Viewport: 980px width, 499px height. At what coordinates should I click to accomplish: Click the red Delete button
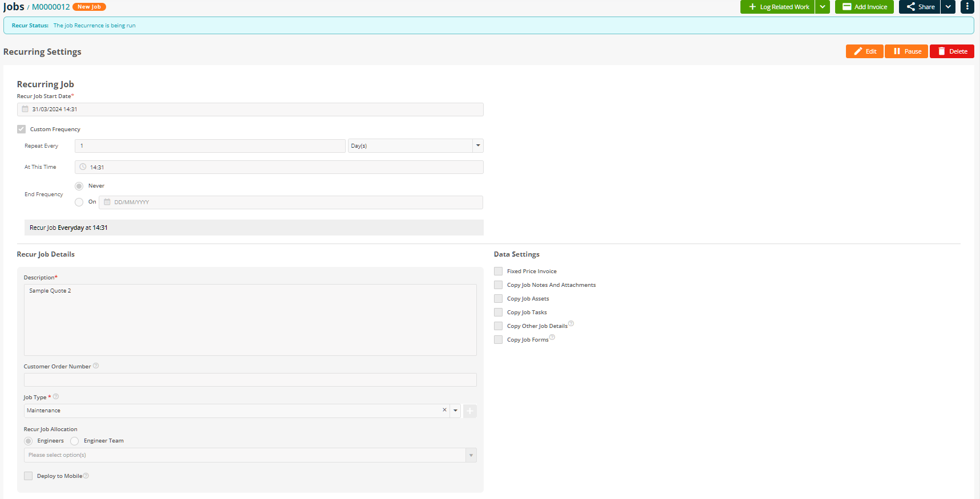pyautogui.click(x=952, y=51)
